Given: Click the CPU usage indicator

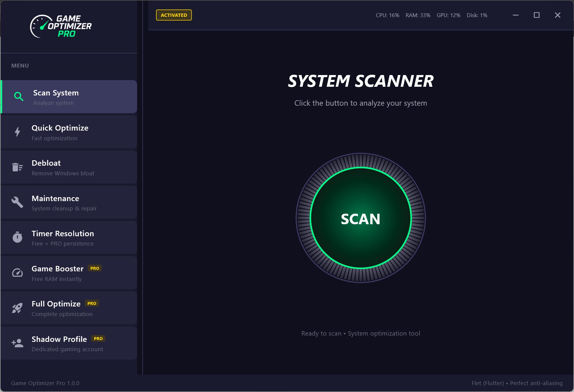Looking at the screenshot, I should coord(387,15).
